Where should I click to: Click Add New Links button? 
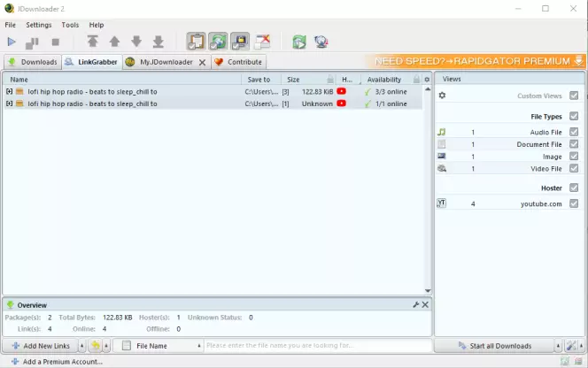pos(41,346)
